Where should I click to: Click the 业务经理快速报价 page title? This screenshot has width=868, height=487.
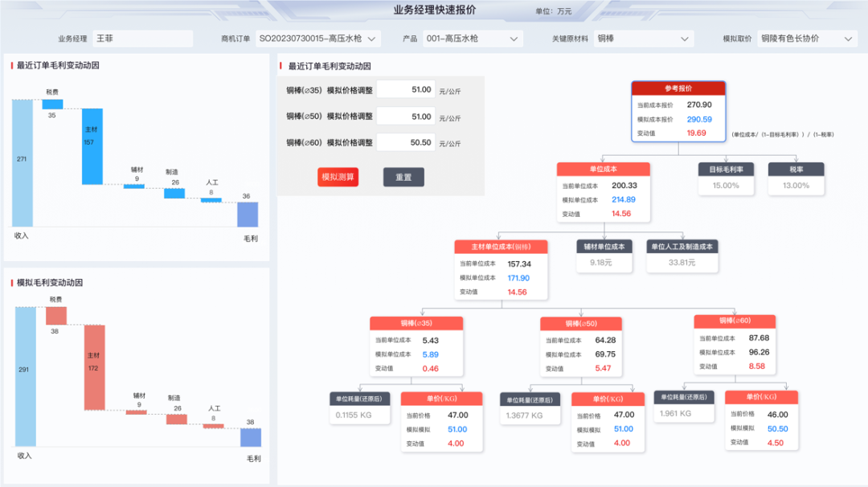pos(435,10)
